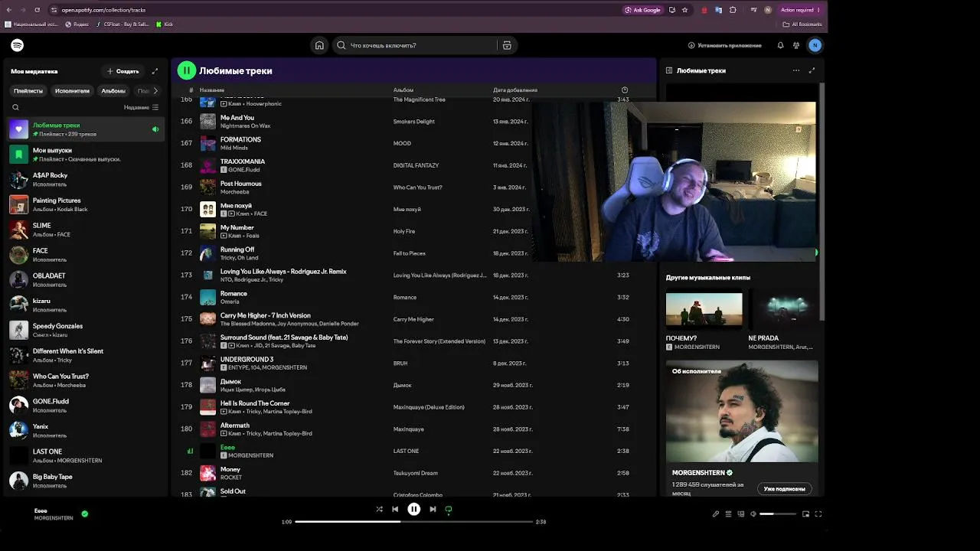Search within the library using the magnifier icon
The width and height of the screenshot is (980, 551).
[15, 107]
